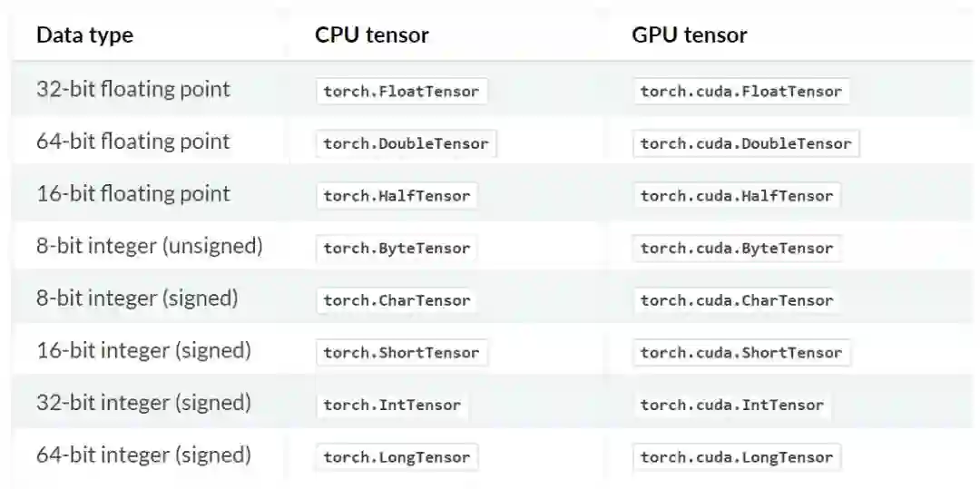Viewport: 980px width, 489px height.
Task: Click the torch.CharTensor code label
Action: (397, 300)
